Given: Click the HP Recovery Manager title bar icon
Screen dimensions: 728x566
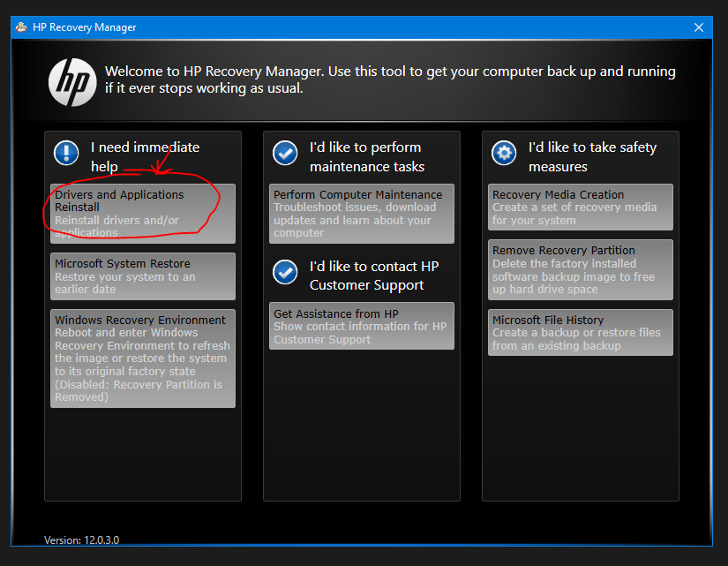Looking at the screenshot, I should 19,26.
